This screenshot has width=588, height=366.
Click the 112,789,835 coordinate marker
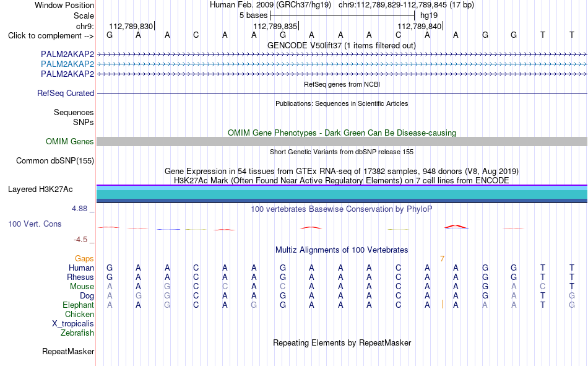(275, 26)
